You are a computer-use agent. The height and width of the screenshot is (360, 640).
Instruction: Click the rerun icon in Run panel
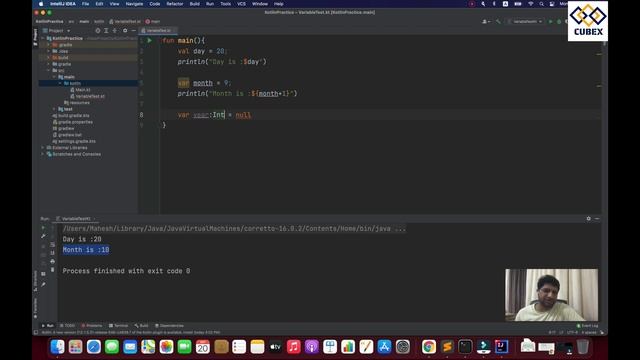pyautogui.click(x=43, y=228)
